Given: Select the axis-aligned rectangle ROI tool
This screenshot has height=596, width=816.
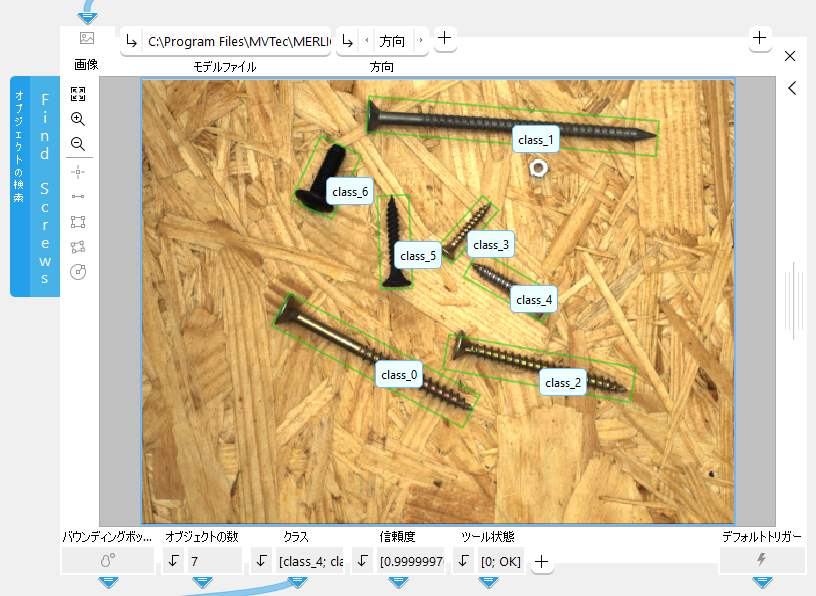Looking at the screenshot, I should pos(78,222).
